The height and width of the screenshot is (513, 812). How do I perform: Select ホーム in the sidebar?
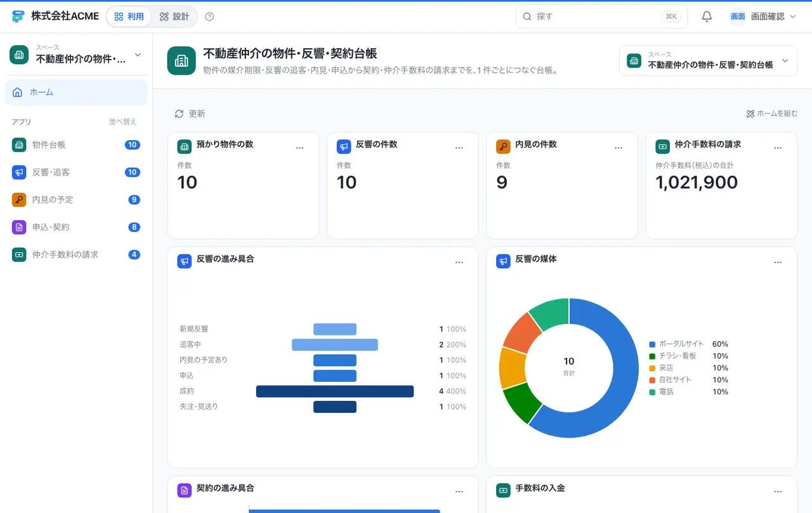coord(76,93)
